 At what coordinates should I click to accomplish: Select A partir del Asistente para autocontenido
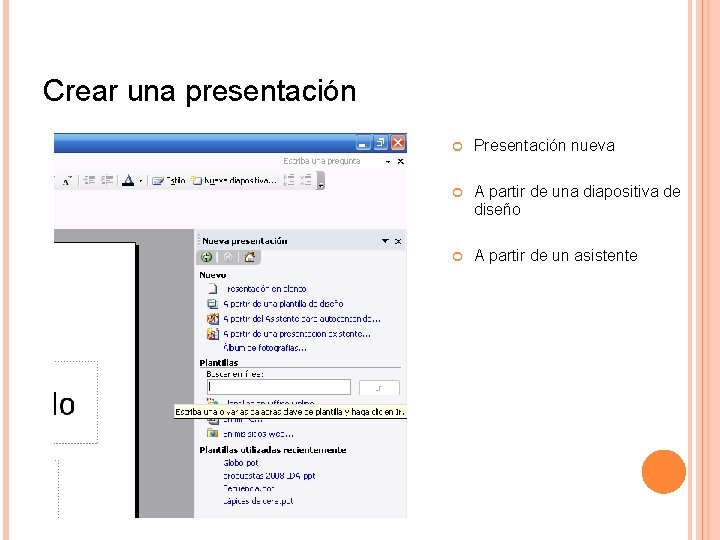pos(302,319)
